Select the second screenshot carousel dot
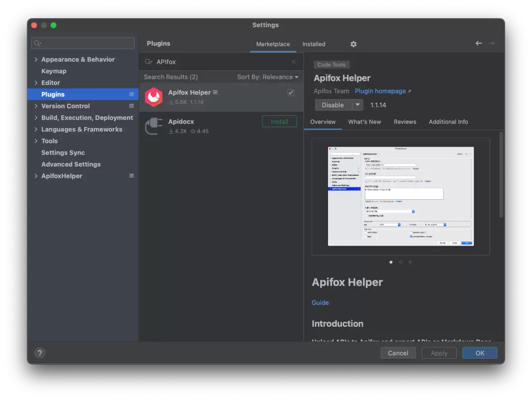 click(400, 262)
